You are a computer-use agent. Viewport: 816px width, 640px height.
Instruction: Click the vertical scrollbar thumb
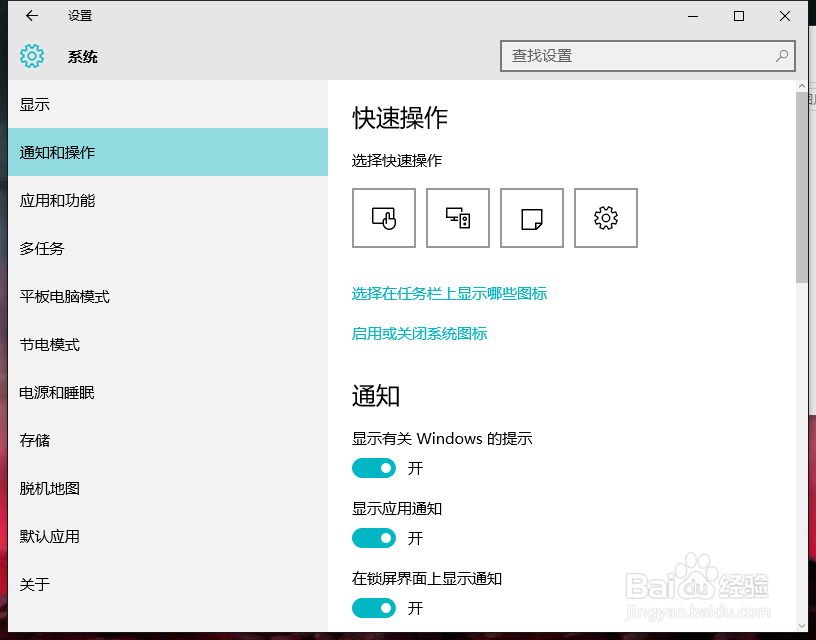(801, 187)
